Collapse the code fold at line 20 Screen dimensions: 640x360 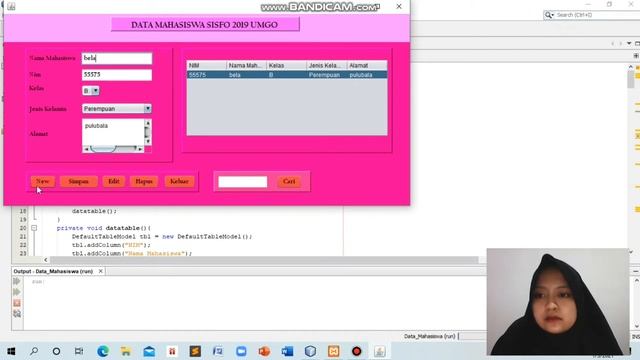pyautogui.click(x=34, y=228)
